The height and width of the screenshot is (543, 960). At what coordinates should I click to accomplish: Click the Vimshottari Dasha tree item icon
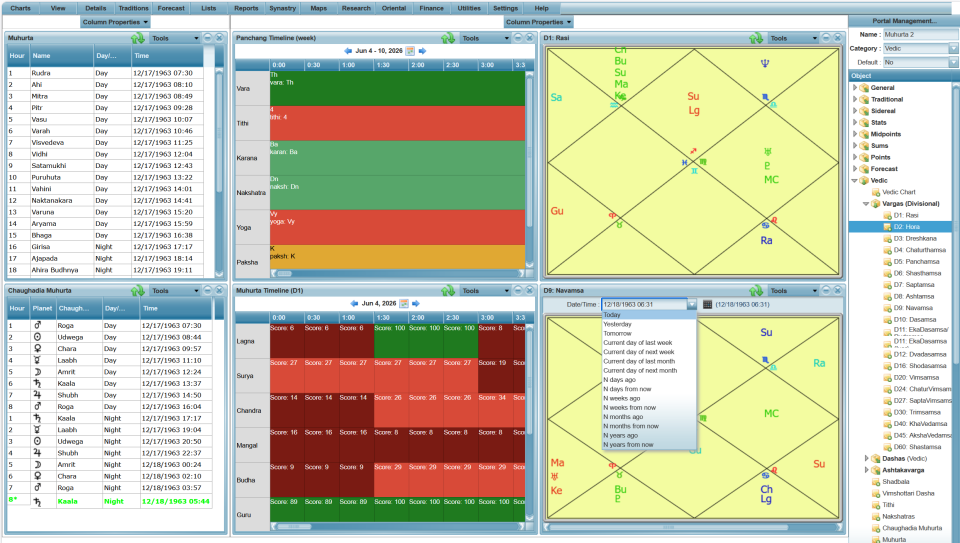tap(876, 493)
